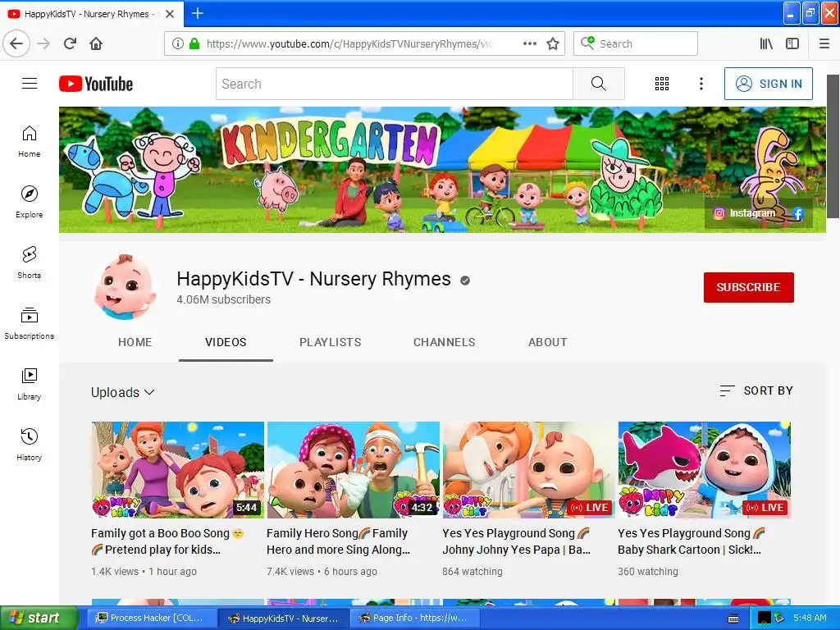Image resolution: width=840 pixels, height=630 pixels.
Task: Switch to the HOME channel tab
Action: click(135, 342)
